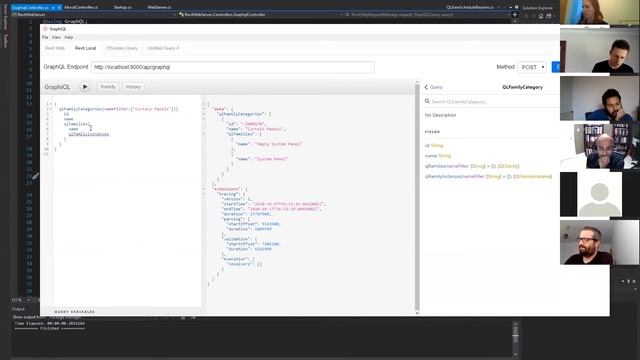This screenshot has height=360, width=640.
Task: Select the Startup.cs tab in Visual Studio
Action: 122,7
